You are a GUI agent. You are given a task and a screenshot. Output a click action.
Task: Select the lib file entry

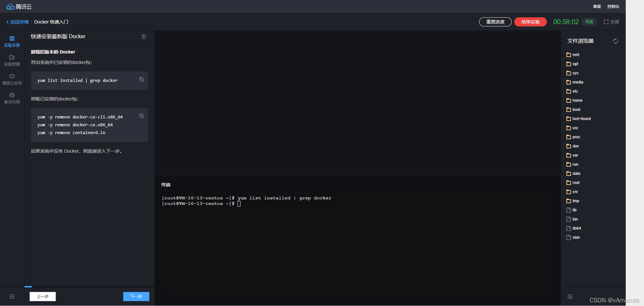pyautogui.click(x=572, y=210)
